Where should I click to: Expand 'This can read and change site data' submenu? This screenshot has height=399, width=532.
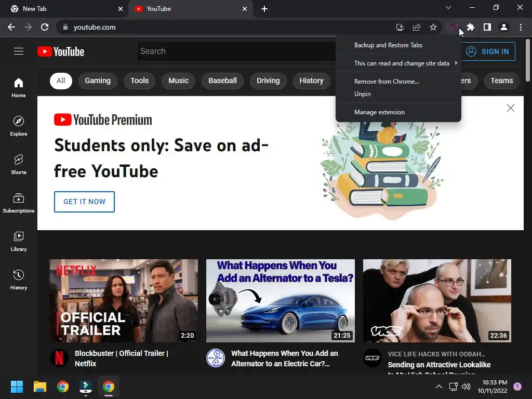398,63
